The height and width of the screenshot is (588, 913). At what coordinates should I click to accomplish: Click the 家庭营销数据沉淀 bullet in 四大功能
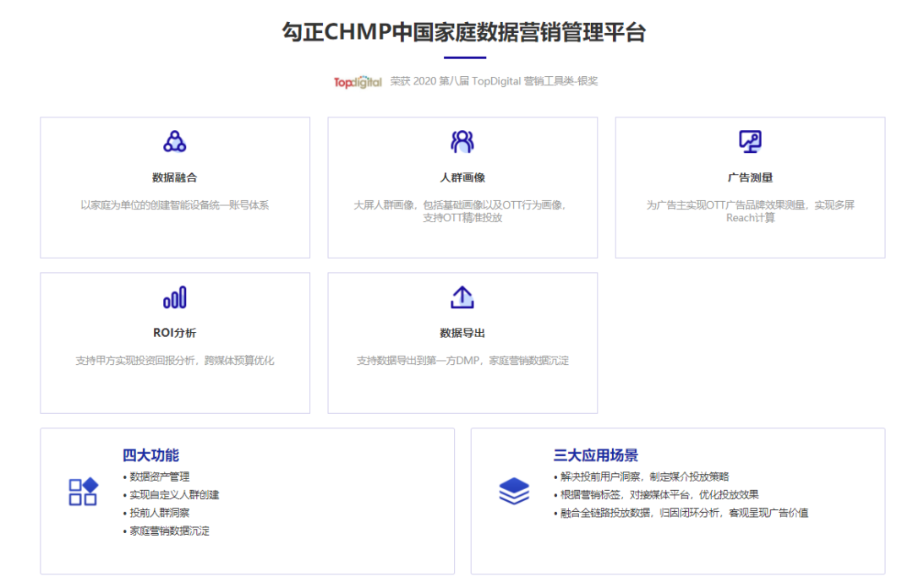(x=166, y=531)
